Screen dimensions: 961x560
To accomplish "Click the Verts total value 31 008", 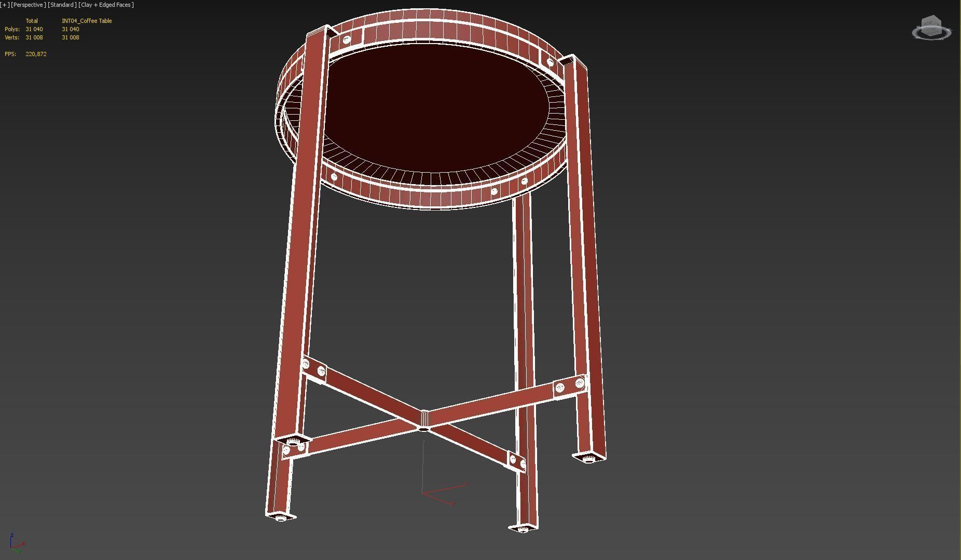I will point(34,37).
